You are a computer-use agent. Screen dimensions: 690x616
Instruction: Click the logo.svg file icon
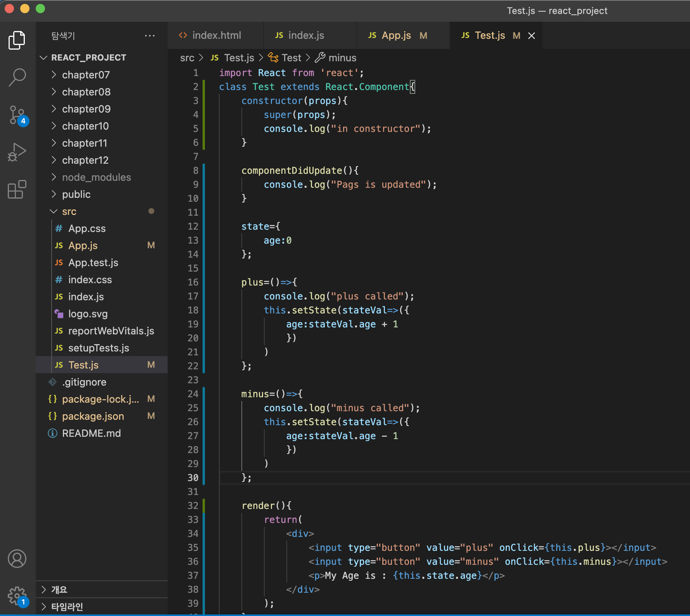[x=59, y=314]
